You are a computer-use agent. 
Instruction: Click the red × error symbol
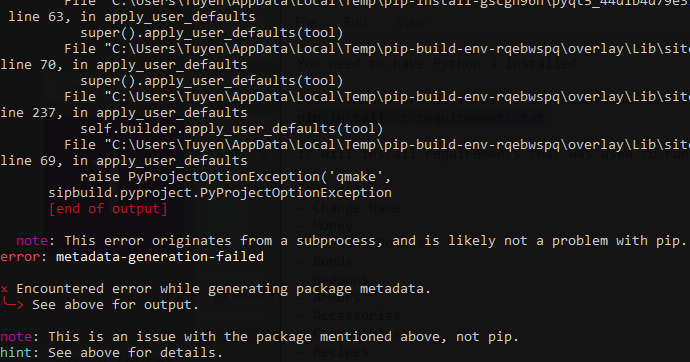tap(4, 289)
